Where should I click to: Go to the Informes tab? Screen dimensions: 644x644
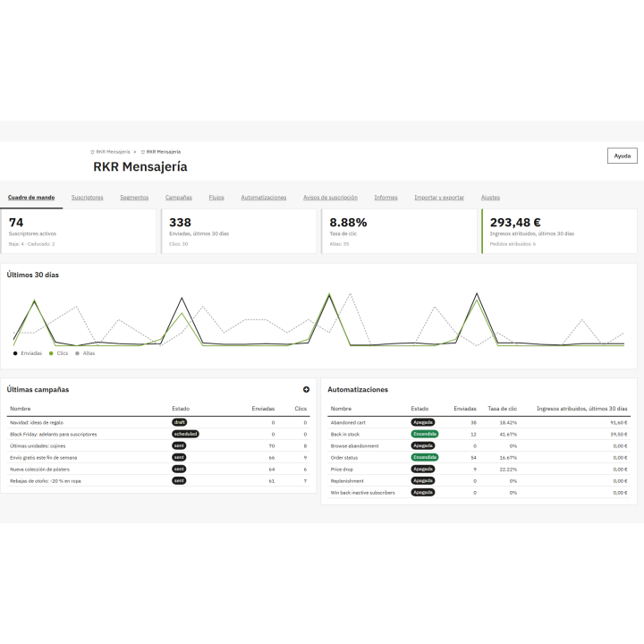(x=386, y=198)
